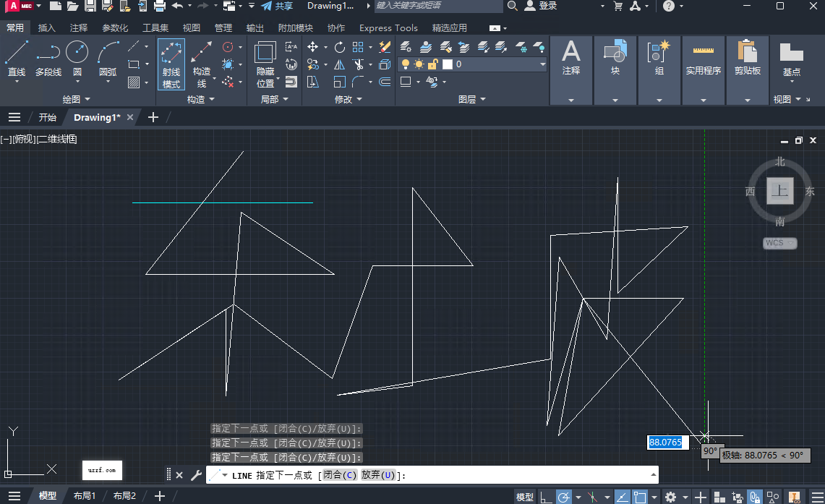Viewport: 825px width, 504px height.
Task: Toggle ortho mode in the status bar
Action: click(x=547, y=497)
